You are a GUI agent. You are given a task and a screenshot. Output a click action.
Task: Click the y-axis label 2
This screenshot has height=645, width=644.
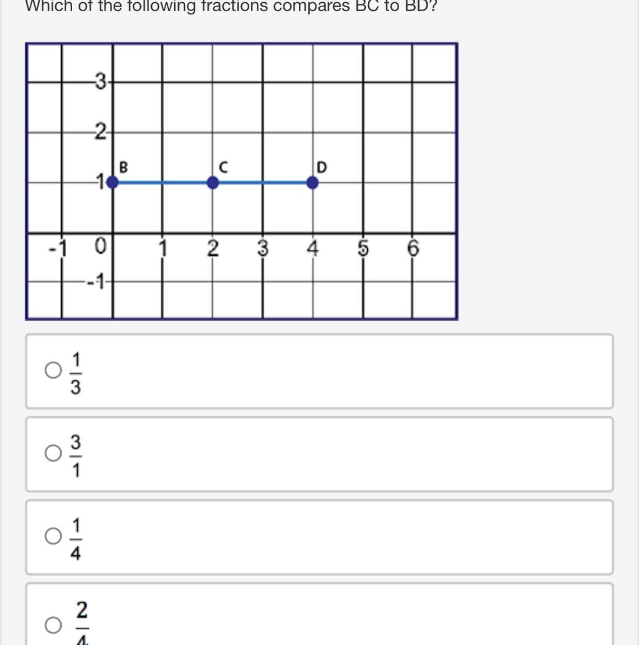pos(101,132)
